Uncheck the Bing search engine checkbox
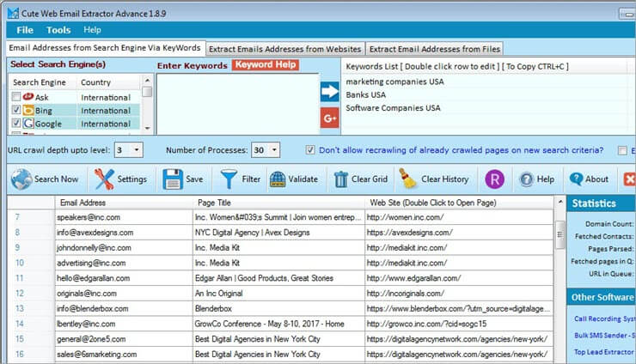 click(x=15, y=110)
